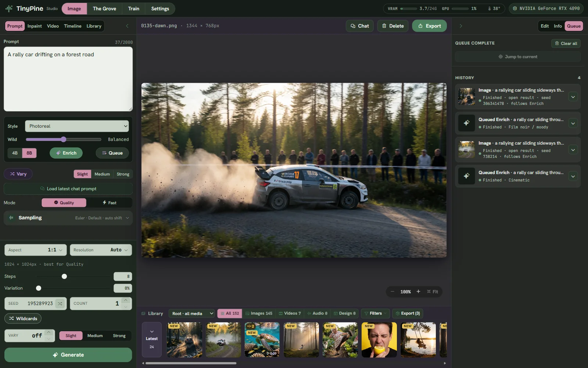This screenshot has width=588, height=368.
Task: Open the Chat panel button
Action: point(360,26)
